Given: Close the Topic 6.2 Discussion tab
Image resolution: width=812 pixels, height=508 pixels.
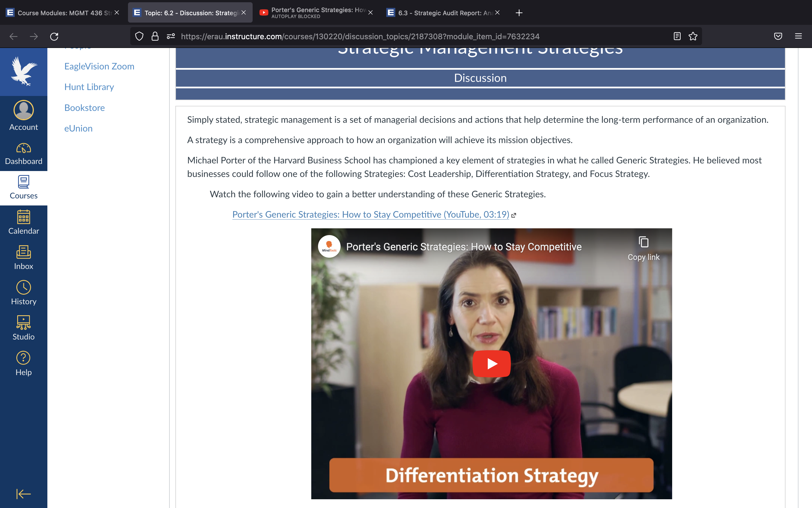Looking at the screenshot, I should [244, 13].
